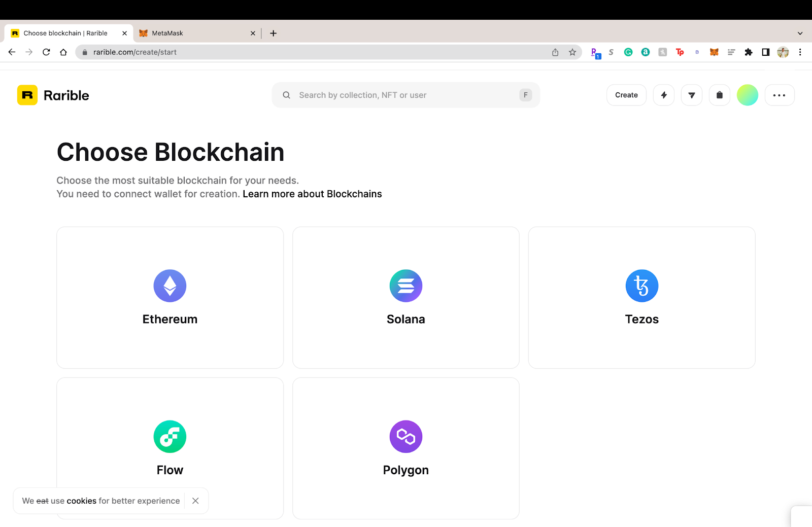Open the Chrome three-dot menu

800,52
